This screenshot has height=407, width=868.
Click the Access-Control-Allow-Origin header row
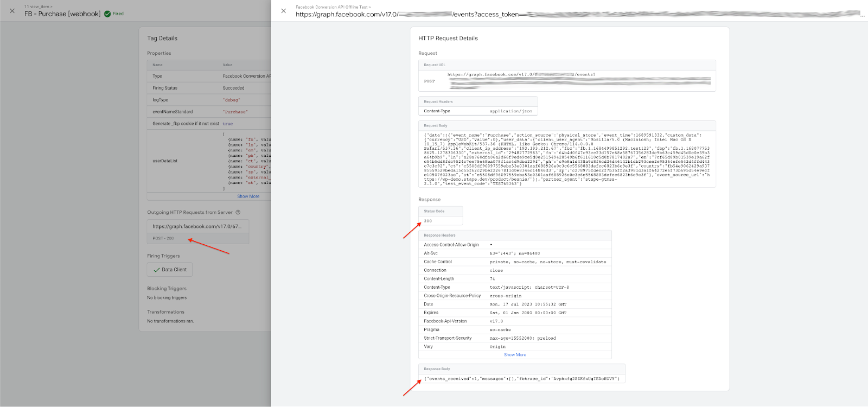tap(515, 245)
